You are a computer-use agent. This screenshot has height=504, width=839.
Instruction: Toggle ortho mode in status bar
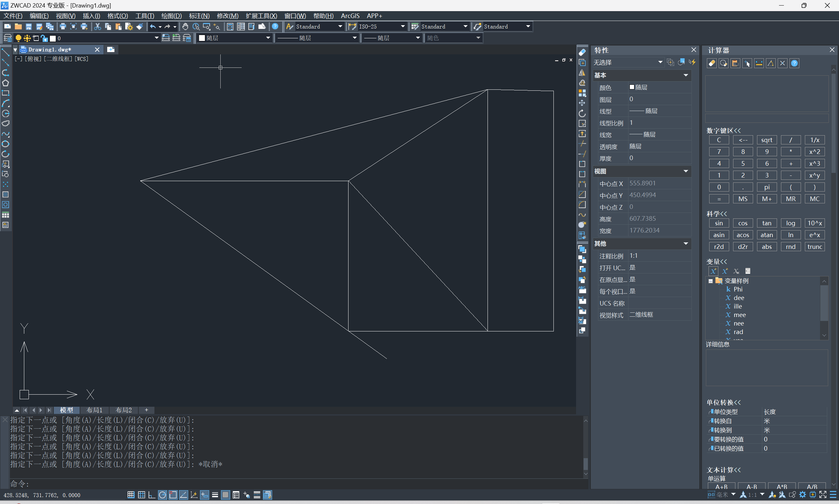click(x=151, y=495)
